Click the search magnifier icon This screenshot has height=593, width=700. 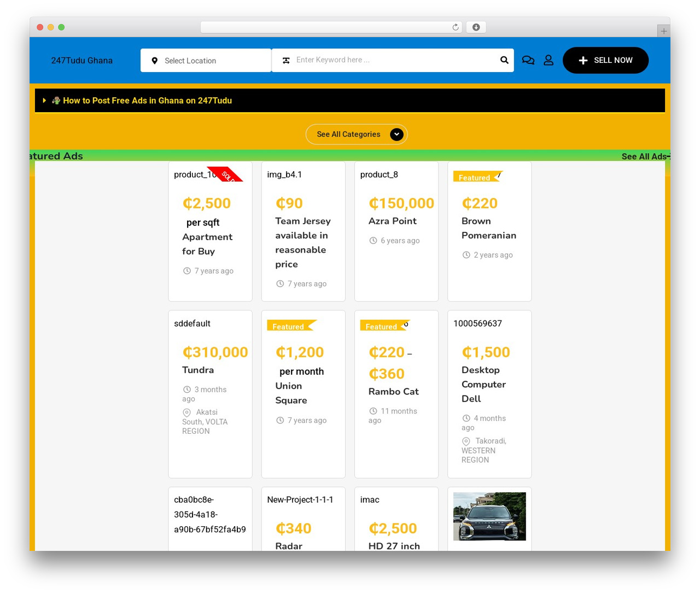coord(504,60)
